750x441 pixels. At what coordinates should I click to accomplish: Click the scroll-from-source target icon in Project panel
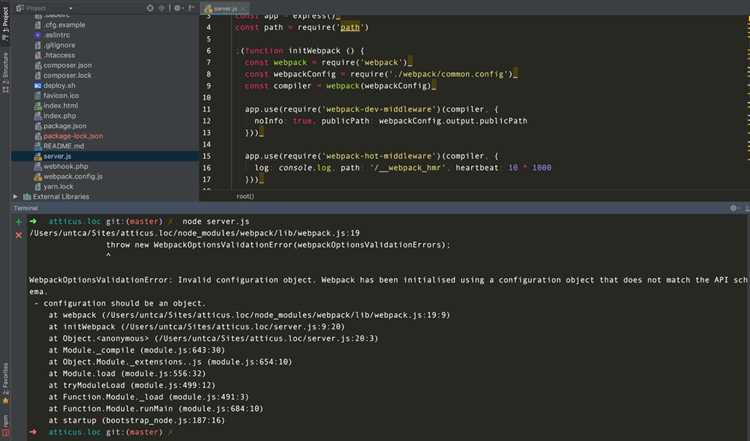click(x=150, y=8)
